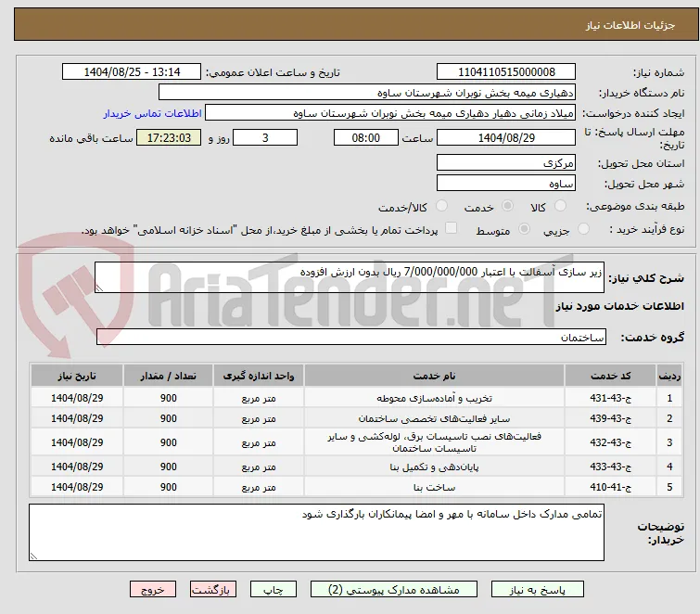Click service name پایان‌دهی و تکمیل بنا

(x=435, y=467)
